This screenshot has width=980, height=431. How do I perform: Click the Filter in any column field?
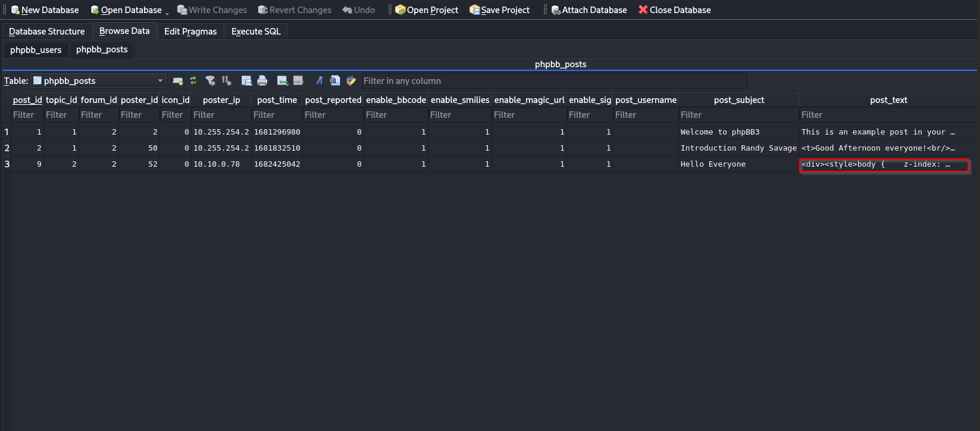pos(553,81)
